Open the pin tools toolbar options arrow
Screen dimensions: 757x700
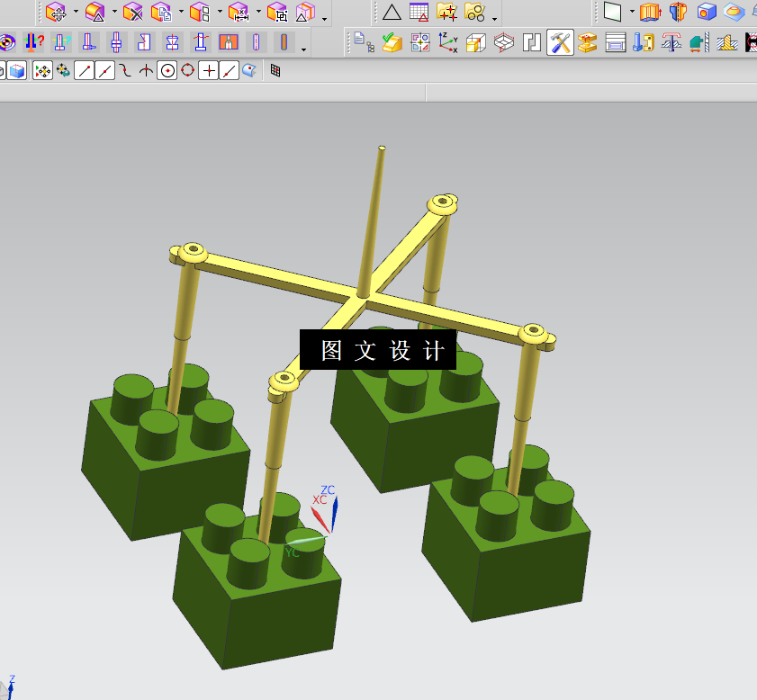[303, 49]
